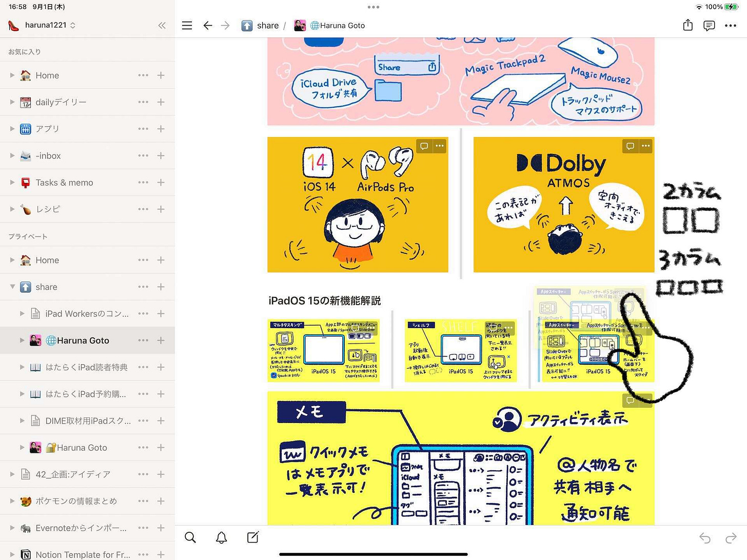
Task: Expand the Home page under お気に入り
Action: [12, 75]
